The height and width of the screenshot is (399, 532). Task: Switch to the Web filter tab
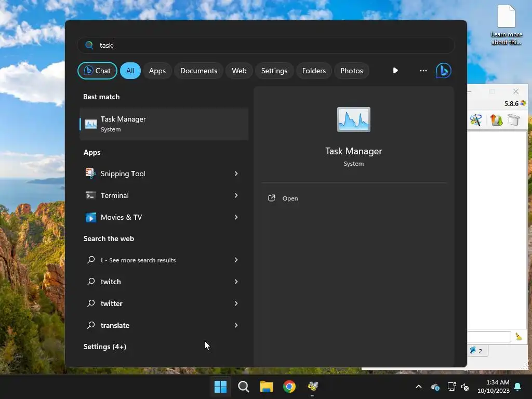pyautogui.click(x=239, y=71)
